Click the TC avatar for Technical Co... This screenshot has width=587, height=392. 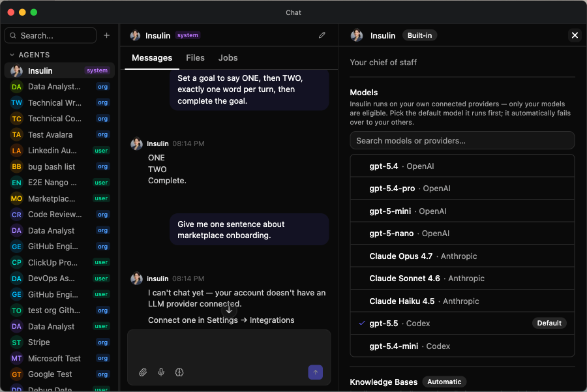(x=16, y=119)
